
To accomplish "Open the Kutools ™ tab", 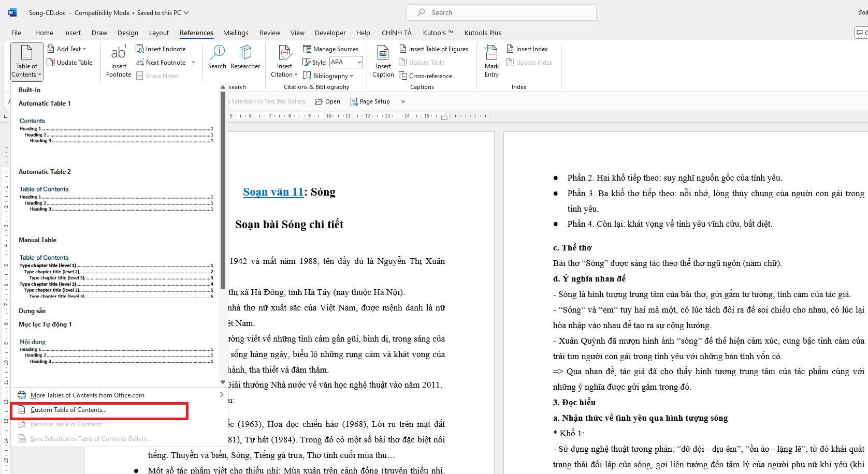I will (x=438, y=33).
